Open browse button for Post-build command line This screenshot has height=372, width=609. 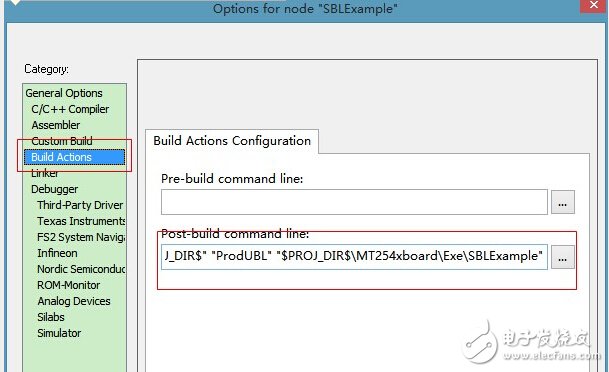point(562,257)
